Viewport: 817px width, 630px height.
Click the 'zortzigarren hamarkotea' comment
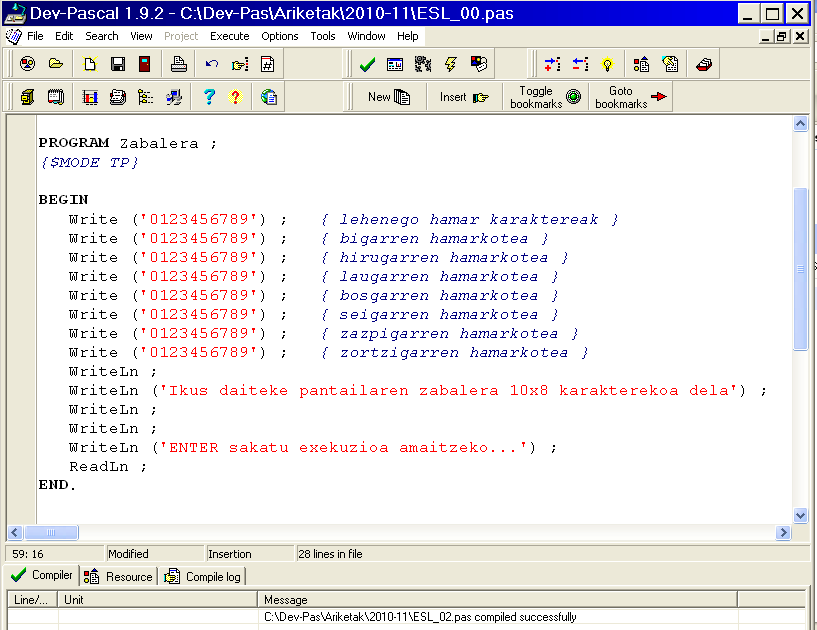click(x=454, y=353)
